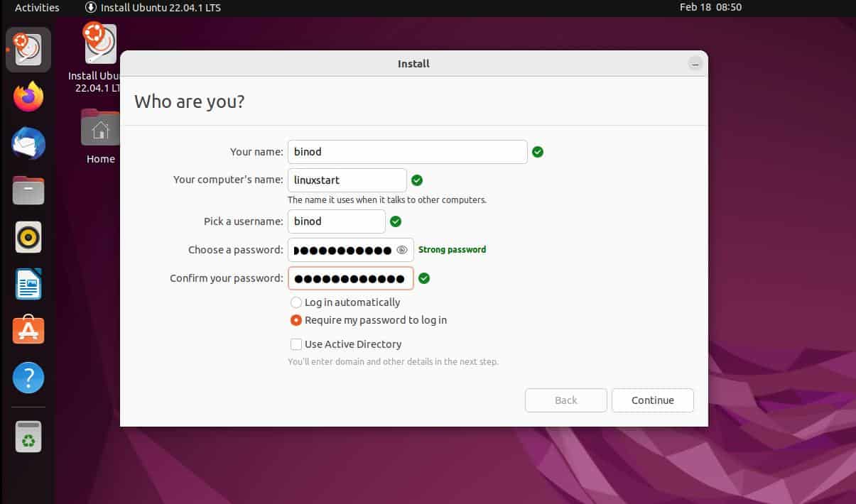Open the Trash in the dock
The width and height of the screenshot is (856, 504).
pos(28,437)
